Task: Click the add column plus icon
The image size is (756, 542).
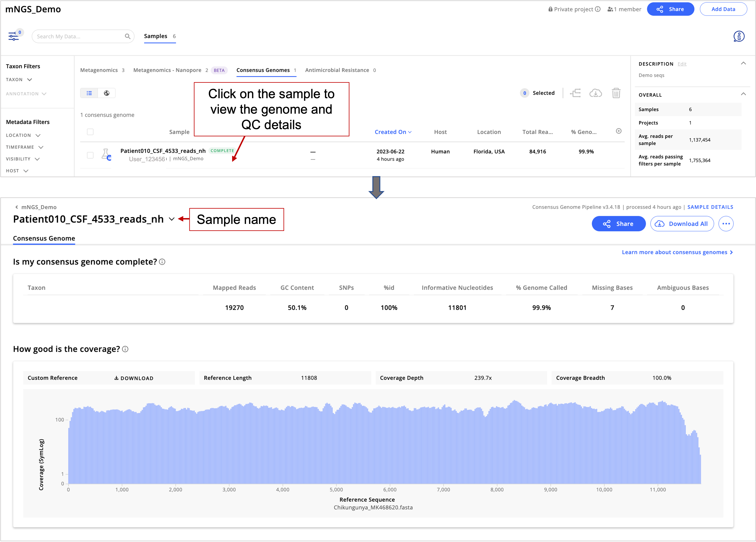Action: pos(619,131)
